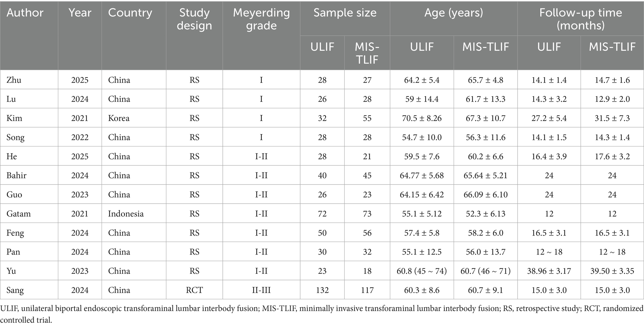Click follow-up value 38.96 ± 3.17
The width and height of the screenshot is (644, 327).
(549, 271)
